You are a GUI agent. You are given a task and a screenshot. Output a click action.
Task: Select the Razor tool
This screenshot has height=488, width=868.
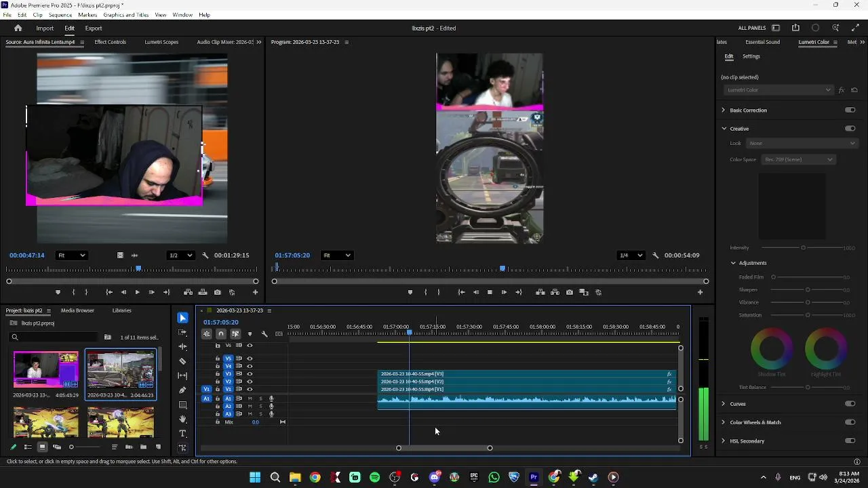(x=182, y=361)
